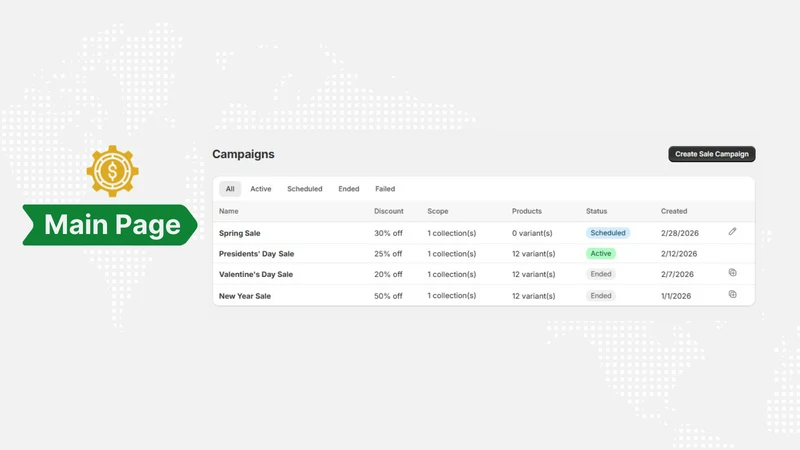Click the Created column header
Image resolution: width=800 pixels, height=450 pixels.
[x=674, y=211]
